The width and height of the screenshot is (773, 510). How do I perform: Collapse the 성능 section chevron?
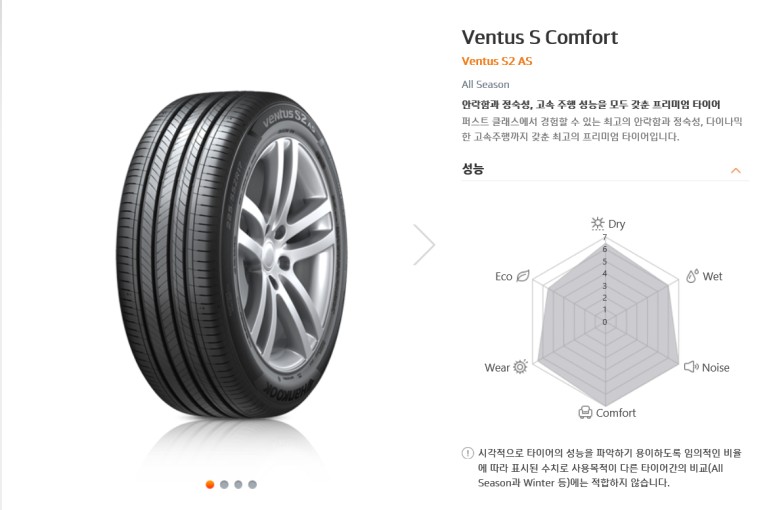(x=736, y=171)
